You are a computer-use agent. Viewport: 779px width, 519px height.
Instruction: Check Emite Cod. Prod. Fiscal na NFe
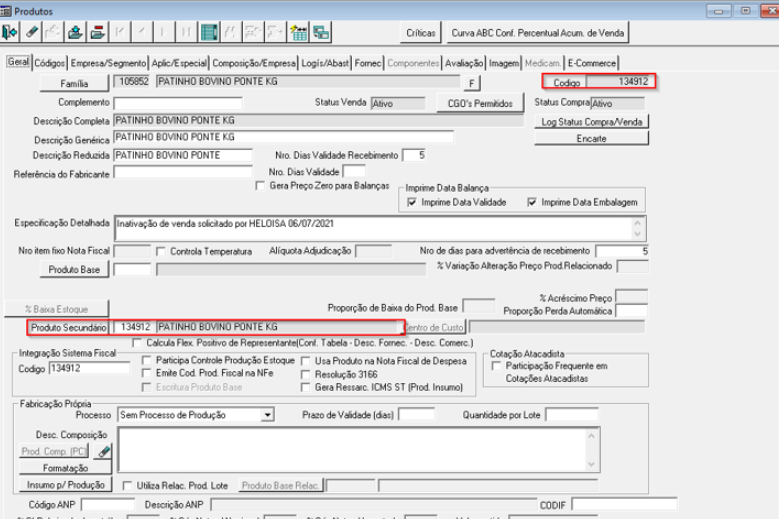point(147,373)
